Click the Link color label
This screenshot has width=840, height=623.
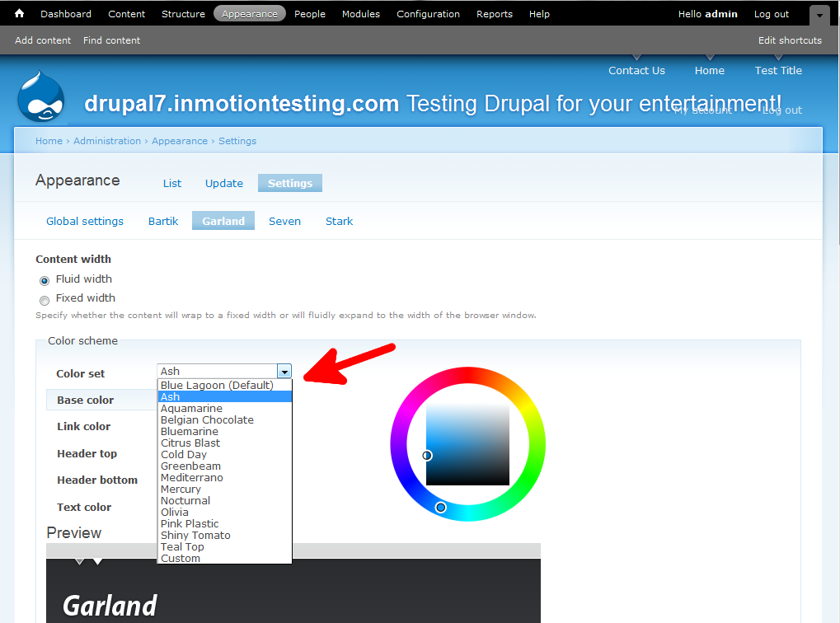coord(83,426)
